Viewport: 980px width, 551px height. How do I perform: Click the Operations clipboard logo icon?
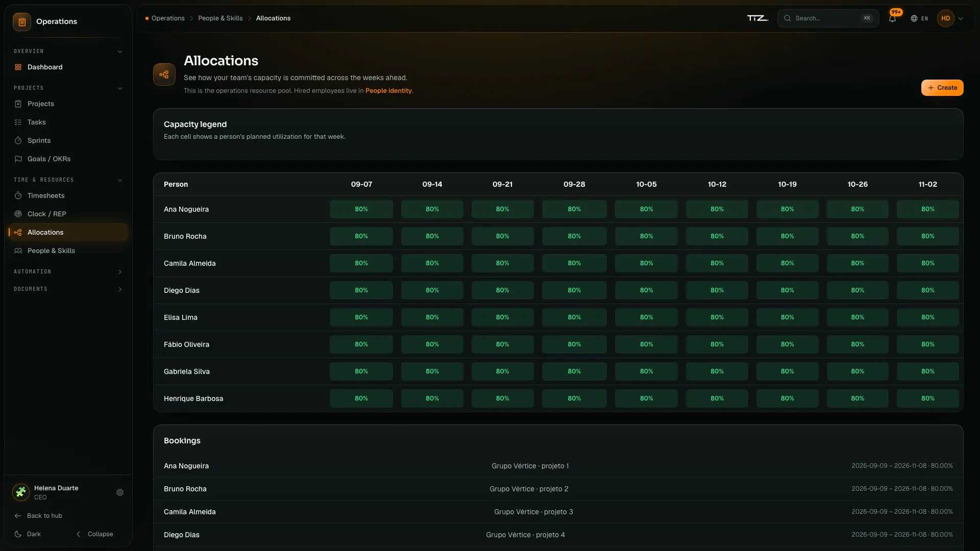pyautogui.click(x=22, y=21)
